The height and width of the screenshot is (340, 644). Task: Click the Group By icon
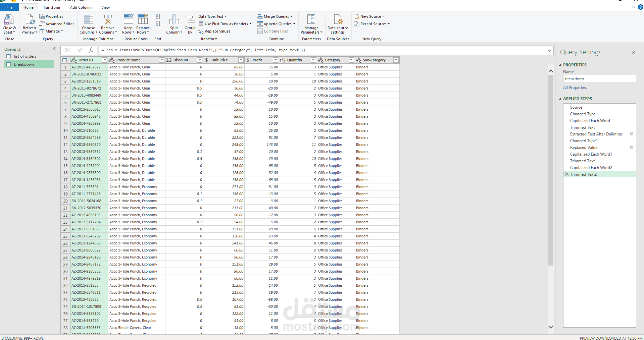pyautogui.click(x=190, y=20)
